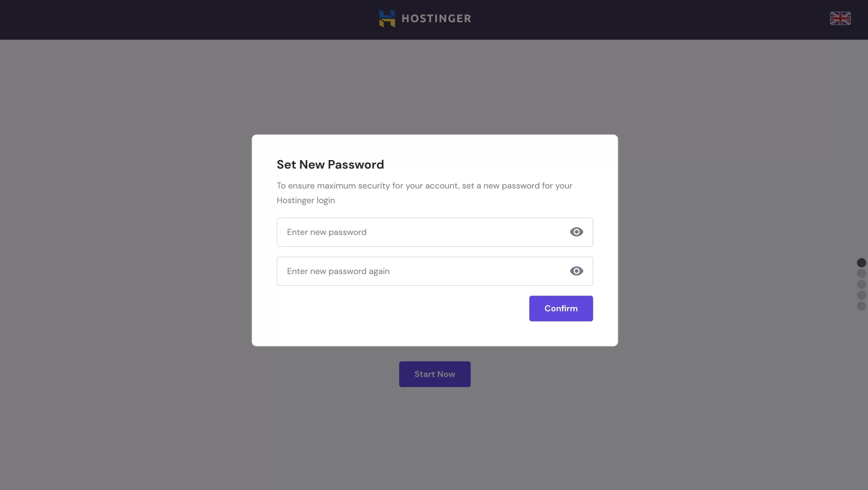Click the Start Now button

(x=435, y=374)
